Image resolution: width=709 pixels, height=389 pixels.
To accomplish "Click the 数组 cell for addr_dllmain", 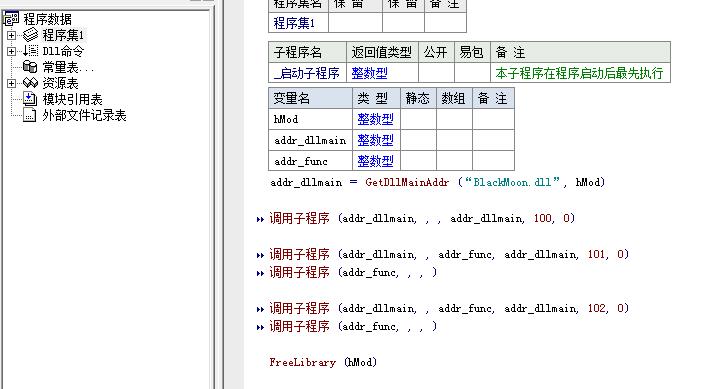I will pyautogui.click(x=454, y=140).
